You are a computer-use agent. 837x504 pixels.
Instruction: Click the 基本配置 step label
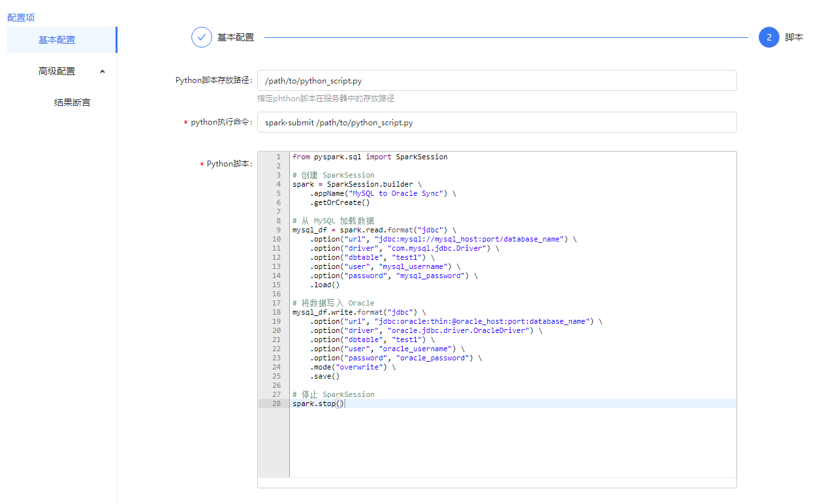pyautogui.click(x=236, y=37)
